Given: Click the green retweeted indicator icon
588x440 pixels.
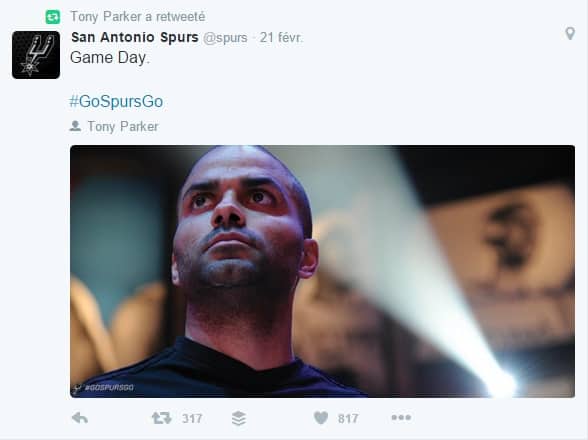Looking at the screenshot, I should coord(52,17).
